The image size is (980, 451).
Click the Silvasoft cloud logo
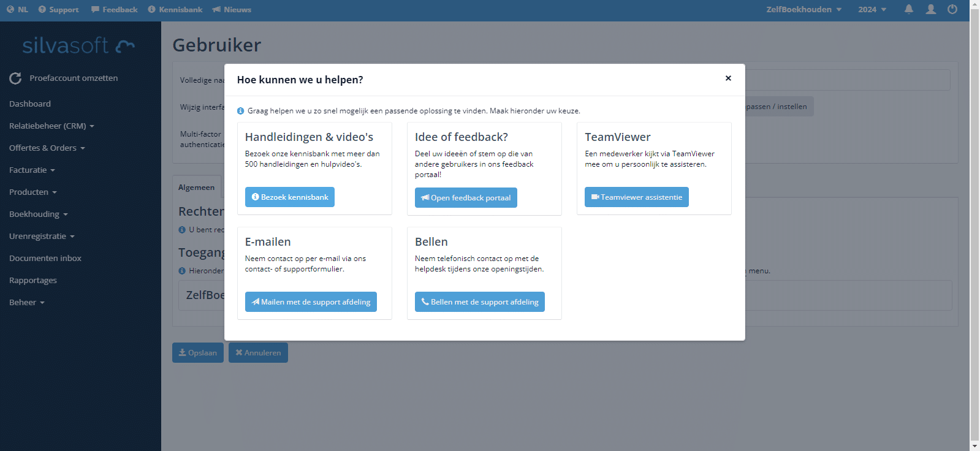[78, 45]
